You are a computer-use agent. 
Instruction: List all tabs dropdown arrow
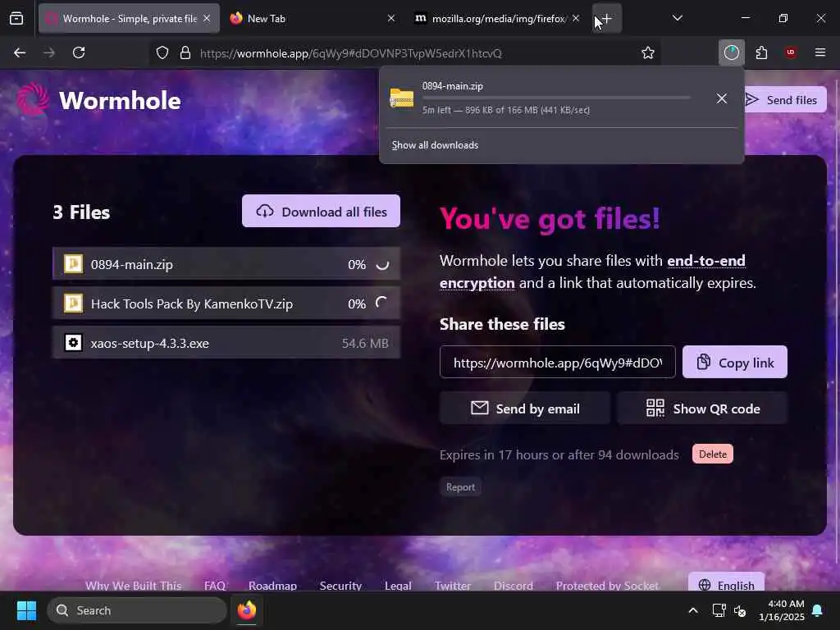[677, 18]
